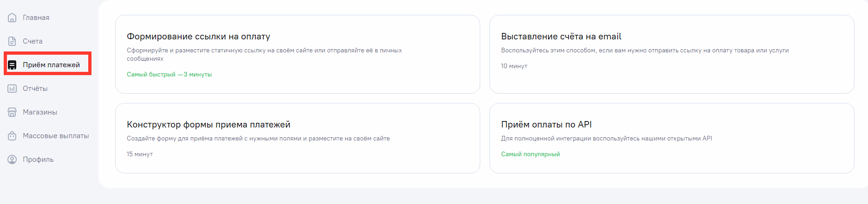Open Выставление счёта на email card title
Screen dimensions: 868x204
[561, 37]
